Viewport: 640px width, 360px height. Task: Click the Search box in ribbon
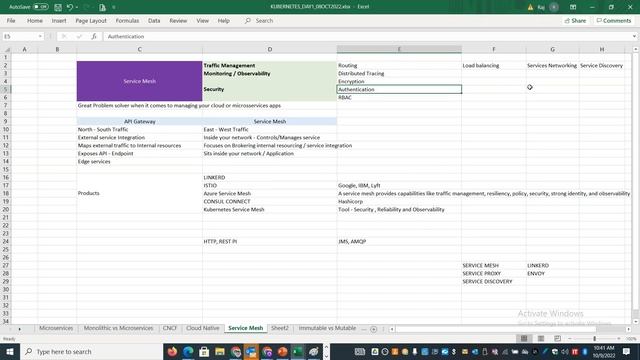pos(260,20)
